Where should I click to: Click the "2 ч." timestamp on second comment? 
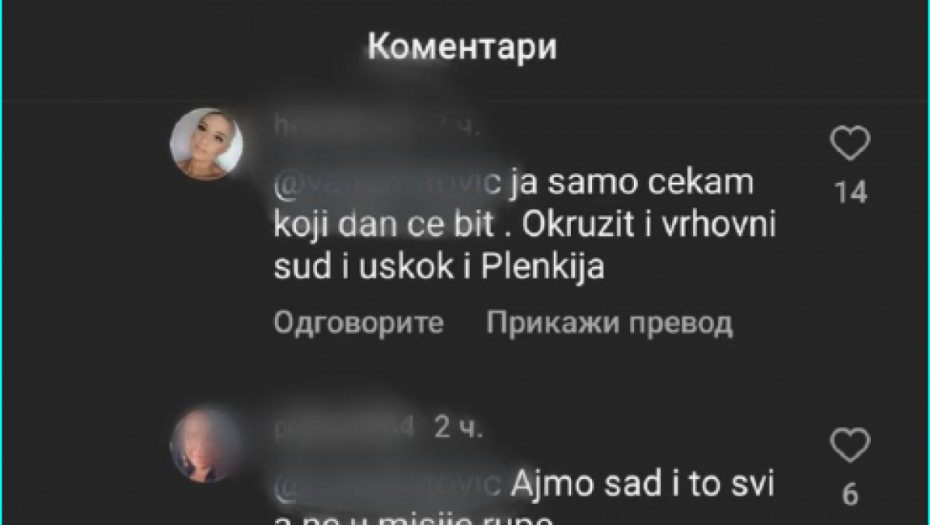[x=458, y=427]
